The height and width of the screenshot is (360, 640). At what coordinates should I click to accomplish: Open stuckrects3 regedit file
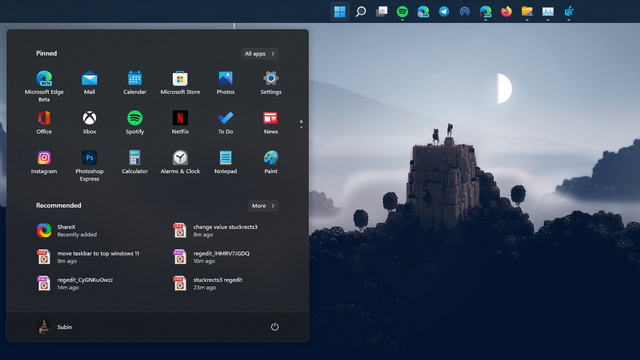(x=208, y=284)
